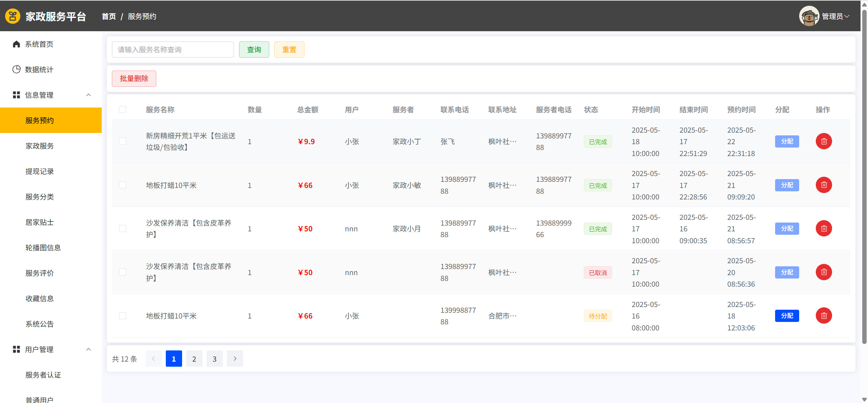Image resolution: width=868 pixels, height=403 pixels.
Task: Open 家政服务 in the sidebar
Action: click(40, 146)
